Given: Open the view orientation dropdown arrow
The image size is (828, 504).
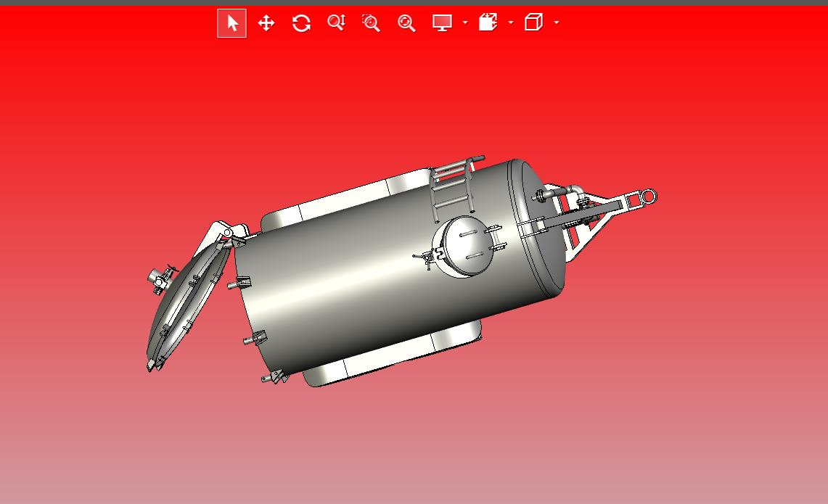Looking at the screenshot, I should coord(557,22).
